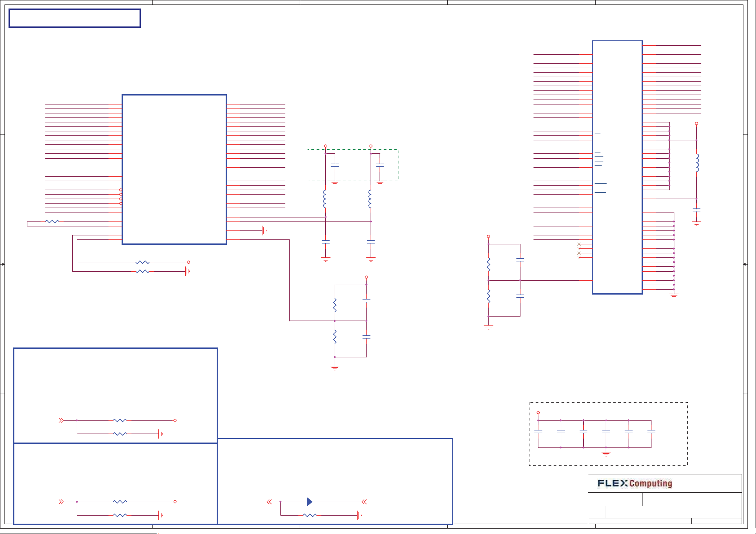
Task: Select the ground symbol inside the six-capacitor dashed box
Action: (606, 453)
